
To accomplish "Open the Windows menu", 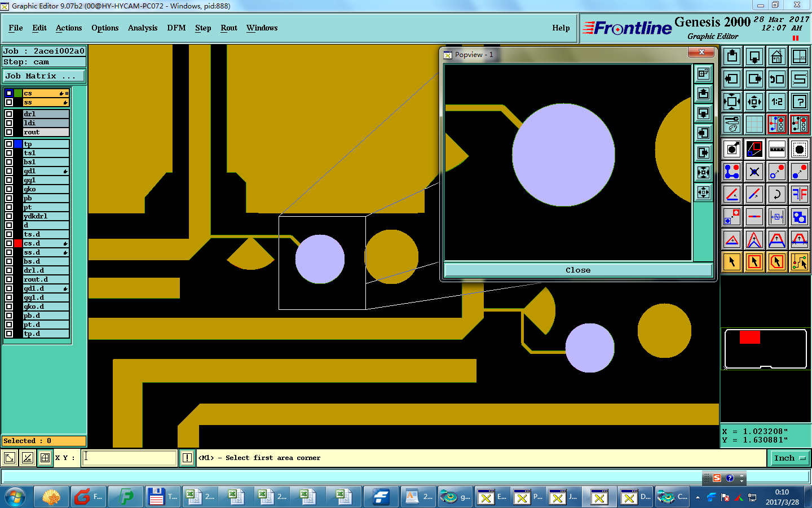I will [x=262, y=28].
